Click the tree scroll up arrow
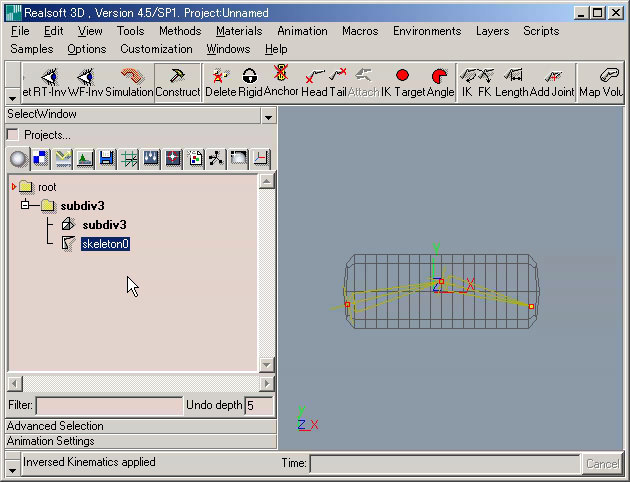The image size is (630, 482). [x=266, y=181]
